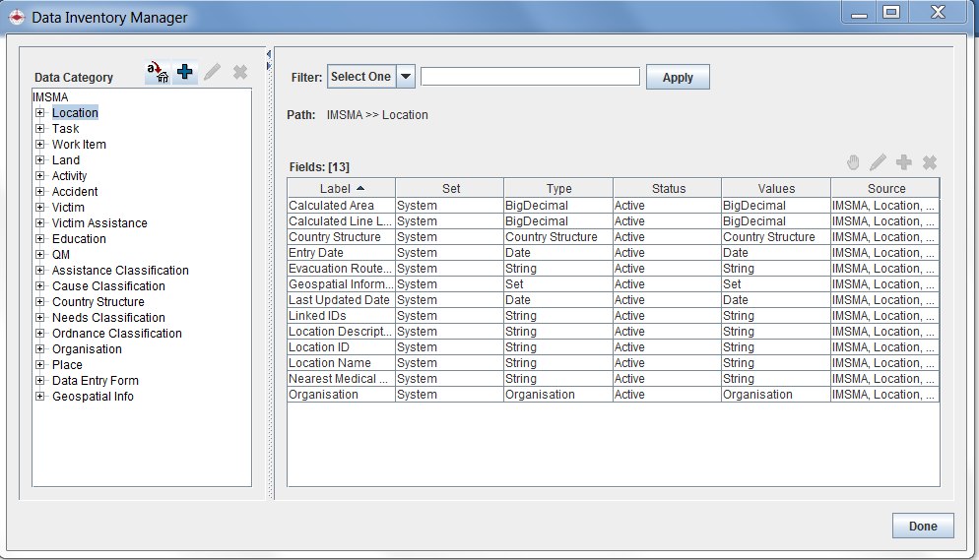Click the pencil edit icon beside Data Category
The height and width of the screenshot is (560, 979).
click(x=212, y=72)
